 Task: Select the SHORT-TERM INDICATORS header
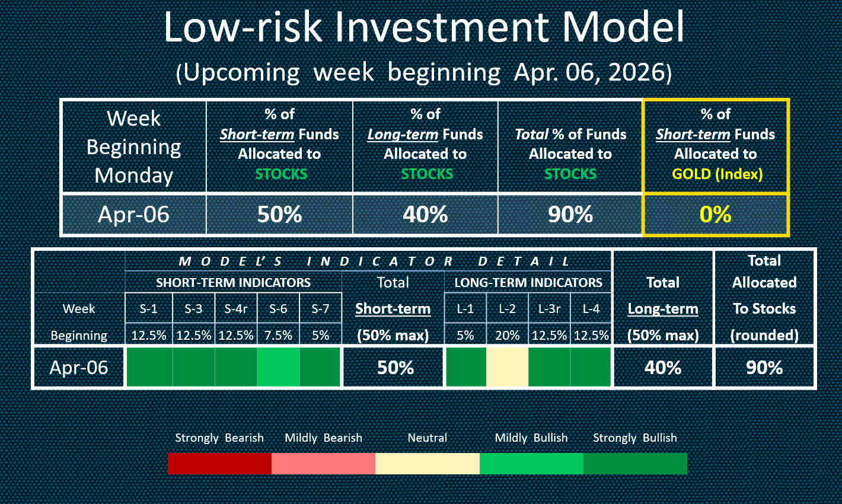(233, 283)
